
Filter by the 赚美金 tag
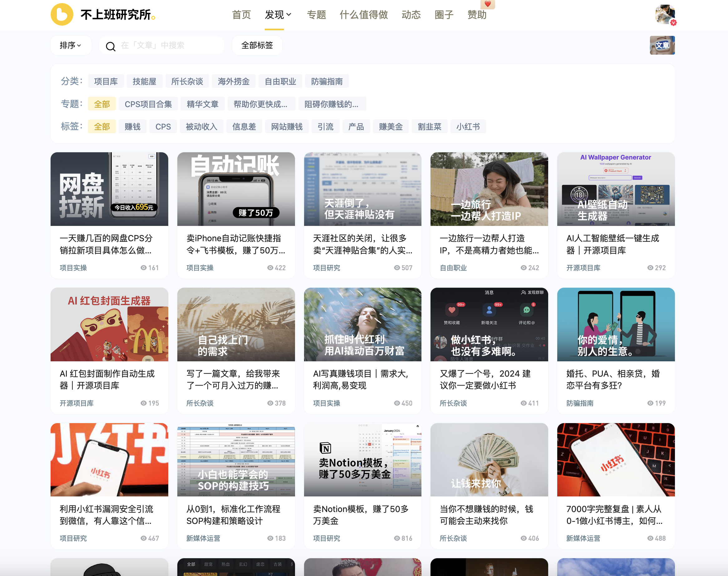tap(391, 126)
